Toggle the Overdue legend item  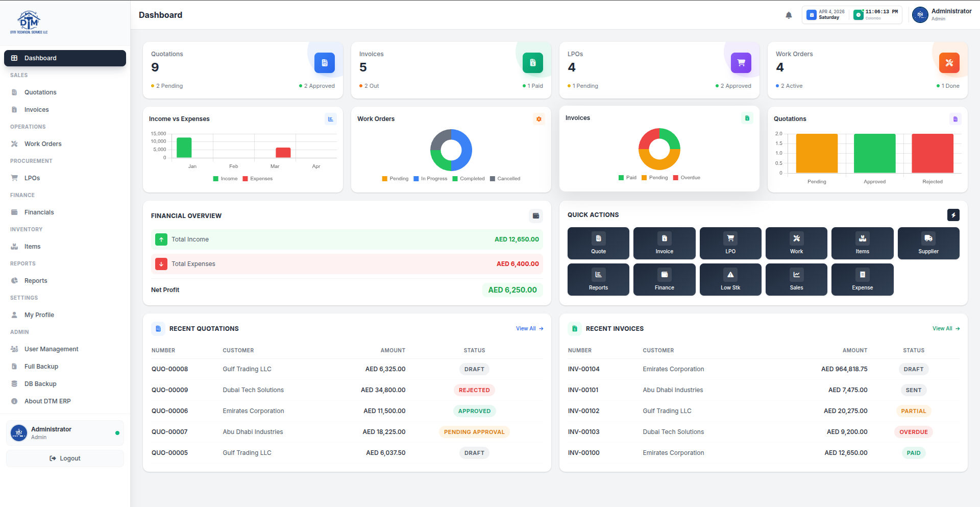tap(687, 178)
